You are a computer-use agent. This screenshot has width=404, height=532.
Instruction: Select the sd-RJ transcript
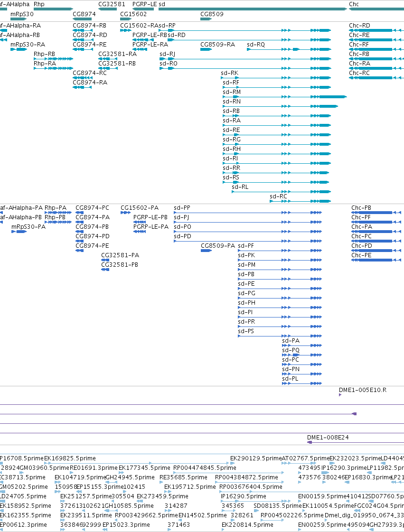(168, 54)
